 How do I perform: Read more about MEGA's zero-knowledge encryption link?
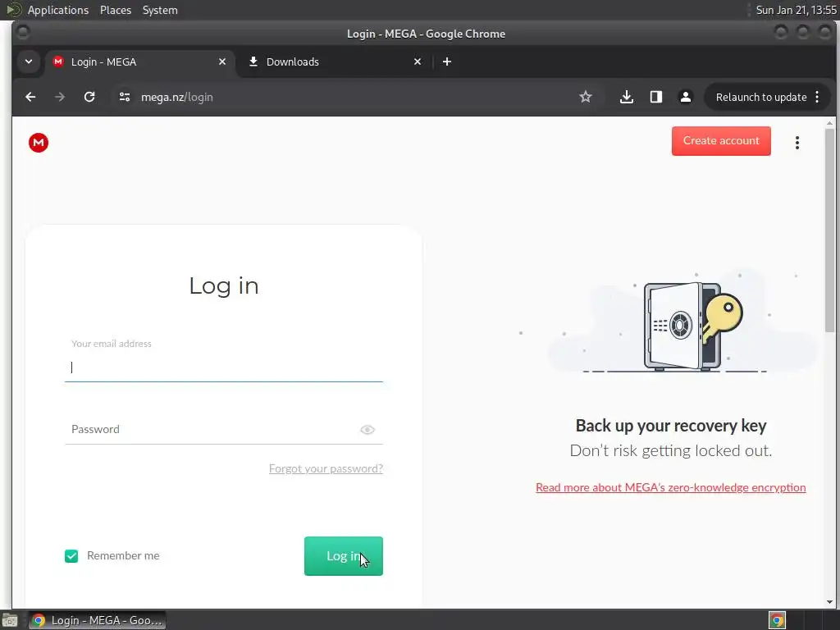click(x=671, y=487)
